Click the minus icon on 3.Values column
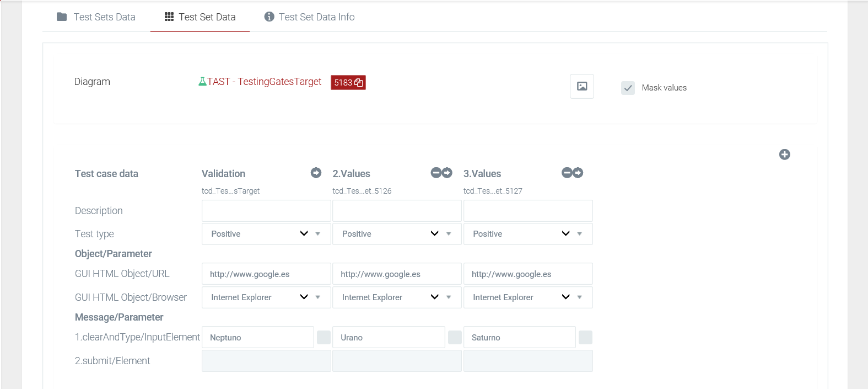This screenshot has width=868, height=389. click(567, 173)
